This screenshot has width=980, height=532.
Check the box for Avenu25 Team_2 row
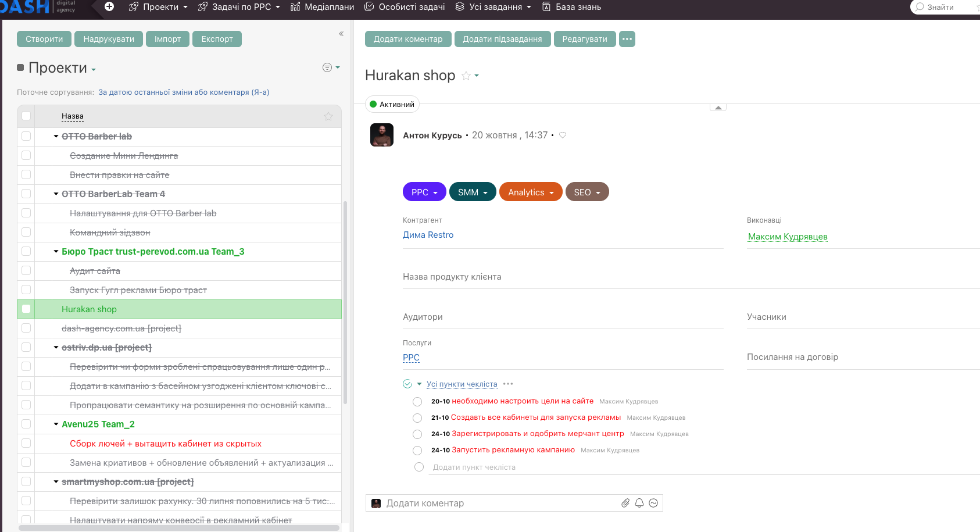26,424
